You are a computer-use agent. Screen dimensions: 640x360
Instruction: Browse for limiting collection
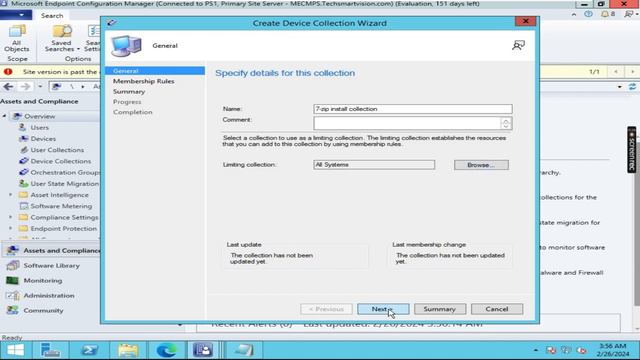pyautogui.click(x=481, y=165)
